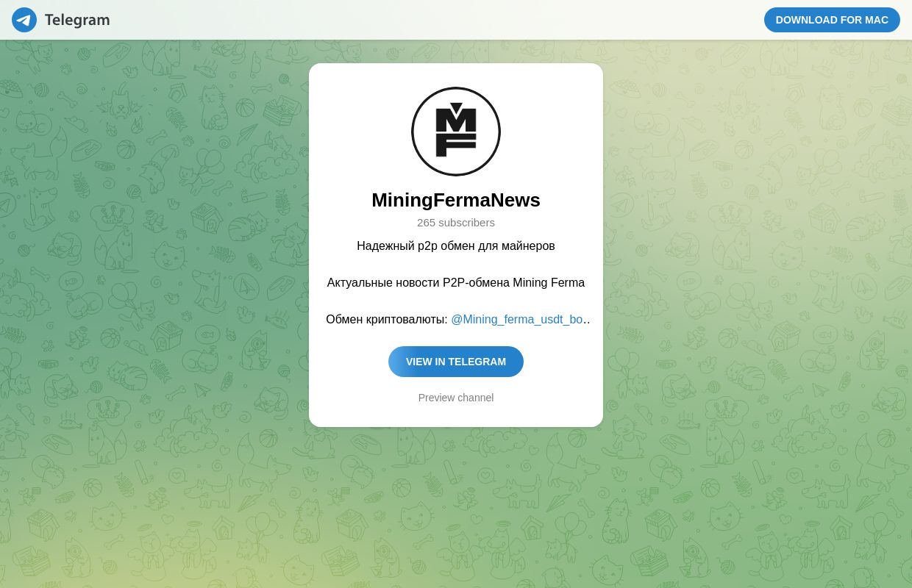Viewport: 912px width, 588px height.
Task: Click blank card area below Preview channel
Action: 456,416
